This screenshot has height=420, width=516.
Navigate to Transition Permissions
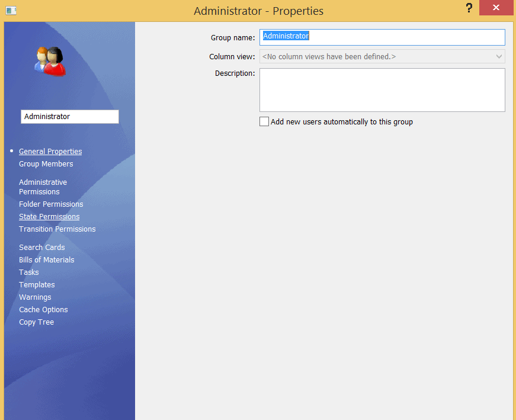[57, 229]
